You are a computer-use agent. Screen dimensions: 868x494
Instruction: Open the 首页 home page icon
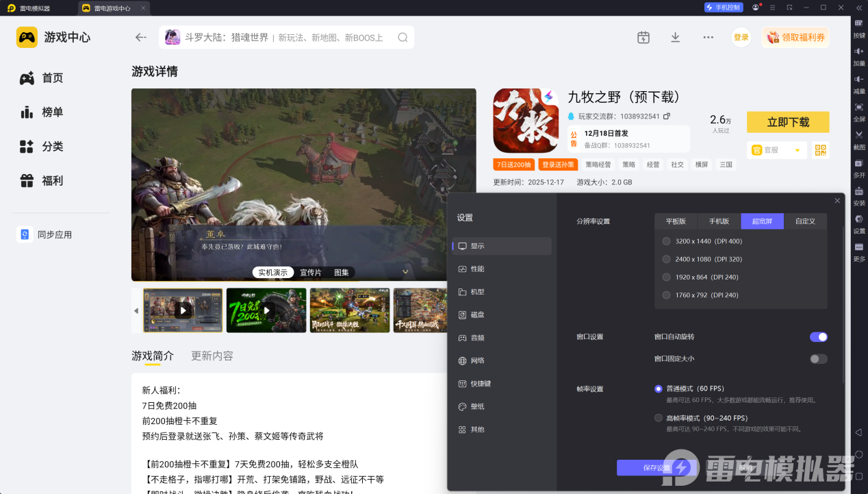coord(27,78)
